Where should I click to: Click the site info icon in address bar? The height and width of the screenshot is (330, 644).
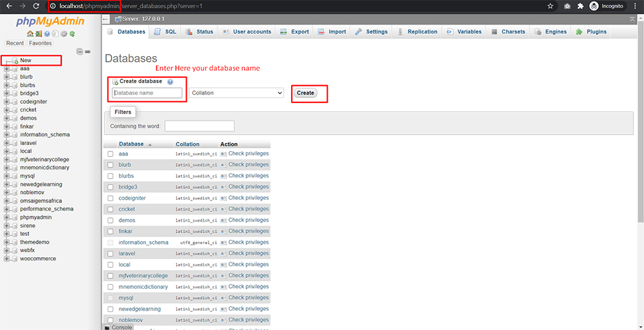point(53,6)
